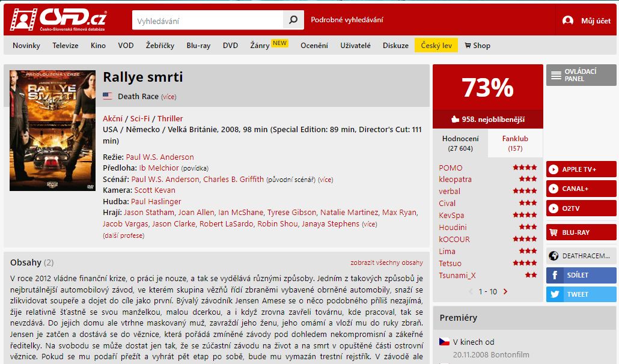The height and width of the screenshot is (364, 619).
Task: Open the Televize menu
Action: tap(66, 46)
